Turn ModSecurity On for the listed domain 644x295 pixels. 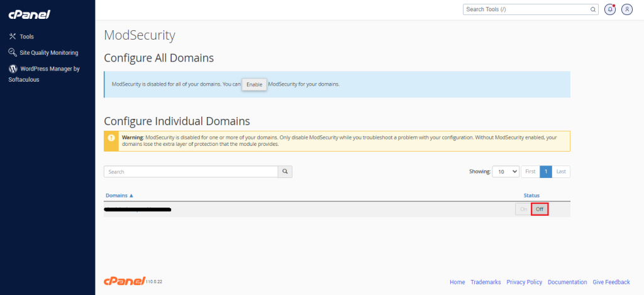tap(523, 209)
